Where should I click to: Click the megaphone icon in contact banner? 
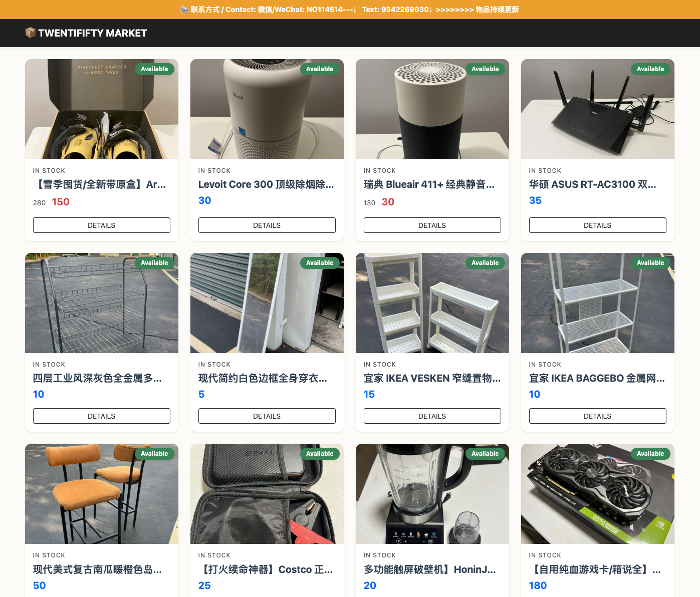tap(184, 10)
